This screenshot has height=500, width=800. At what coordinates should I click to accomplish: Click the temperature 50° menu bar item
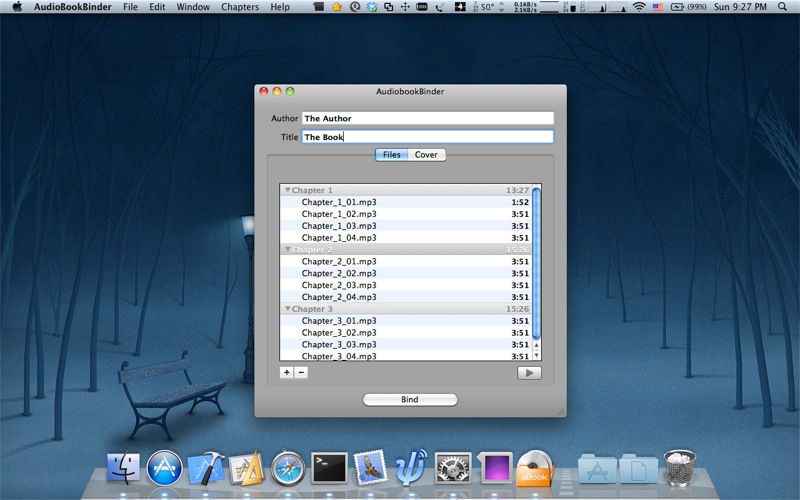coord(488,7)
